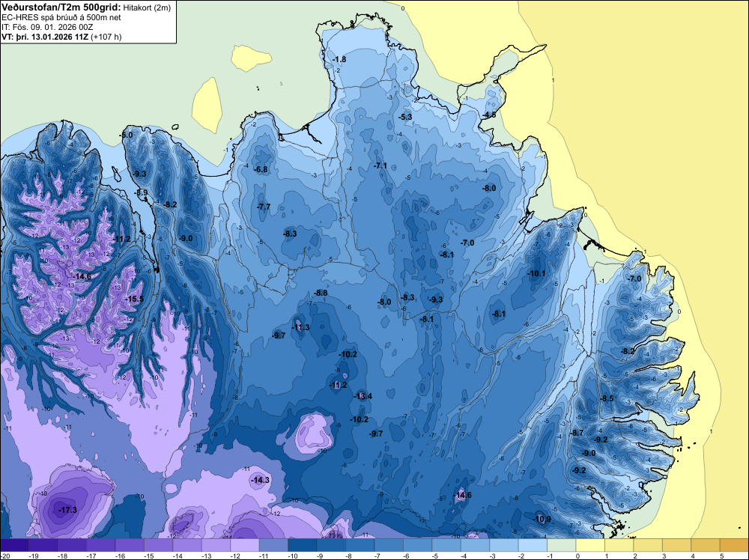The width and height of the screenshot is (749, 560).
Task: Select the -10.1 temperature label
Action: pyautogui.click(x=536, y=273)
